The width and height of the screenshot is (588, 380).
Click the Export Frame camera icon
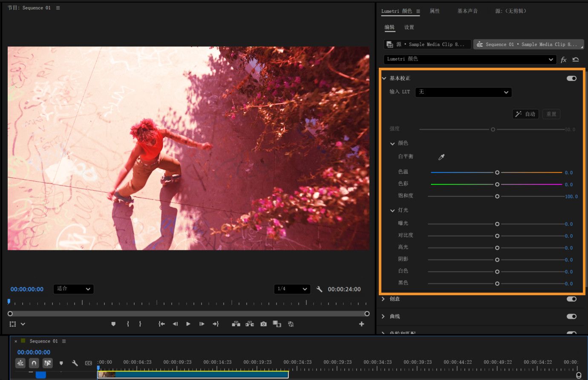(264, 324)
